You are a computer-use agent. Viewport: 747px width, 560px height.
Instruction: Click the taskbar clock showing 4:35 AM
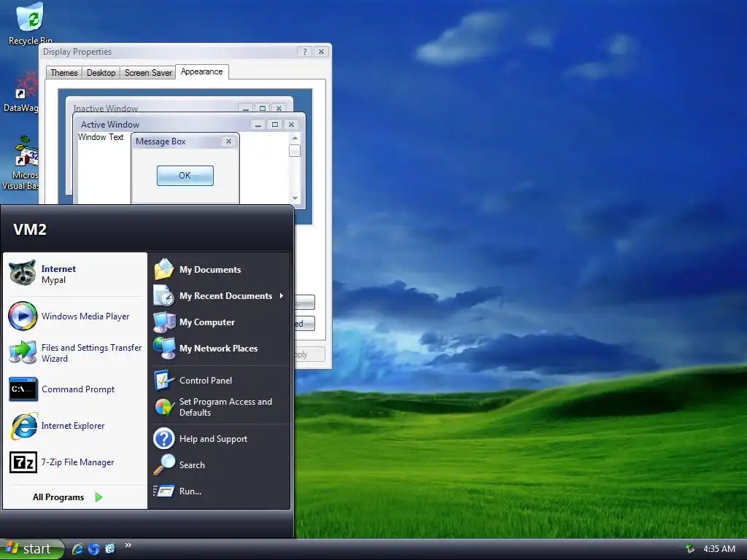point(719,549)
